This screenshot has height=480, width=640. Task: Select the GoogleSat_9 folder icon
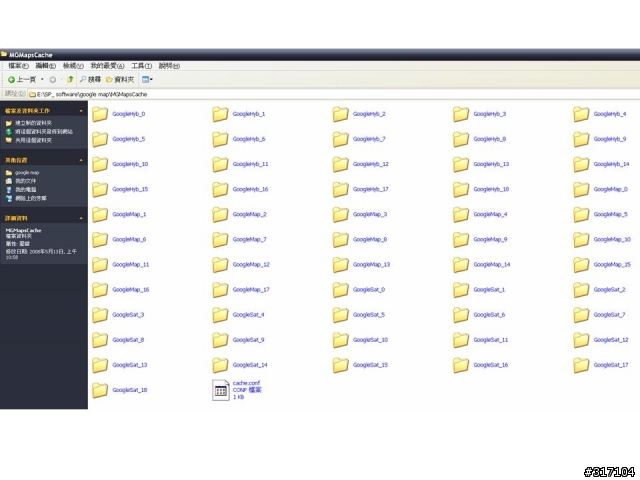click(x=220, y=340)
